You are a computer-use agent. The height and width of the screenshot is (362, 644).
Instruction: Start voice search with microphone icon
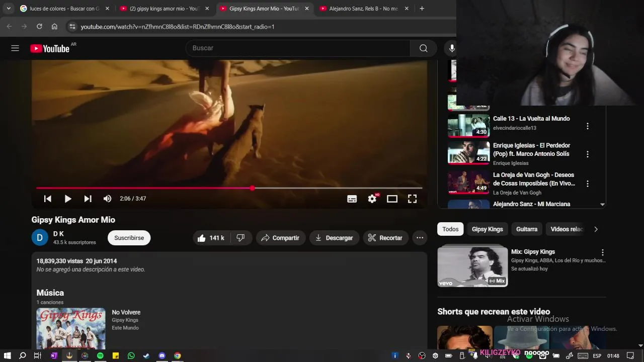pos(451,48)
